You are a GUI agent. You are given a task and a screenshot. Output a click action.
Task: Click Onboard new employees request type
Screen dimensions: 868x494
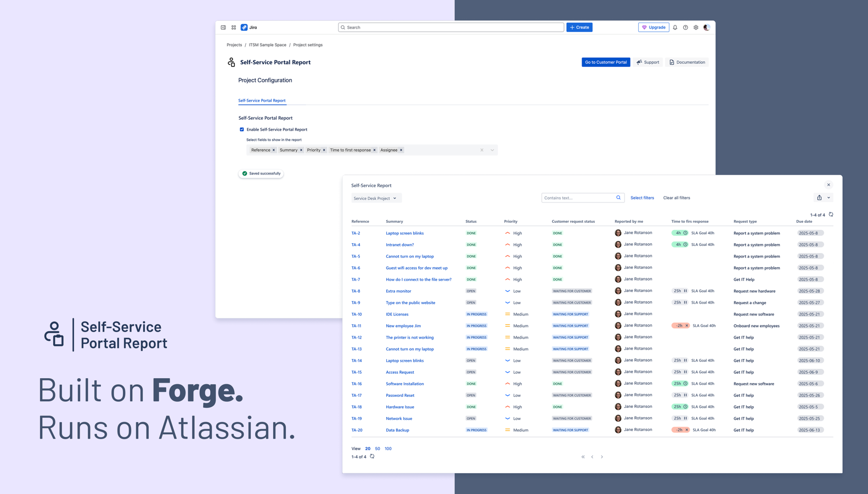757,326
